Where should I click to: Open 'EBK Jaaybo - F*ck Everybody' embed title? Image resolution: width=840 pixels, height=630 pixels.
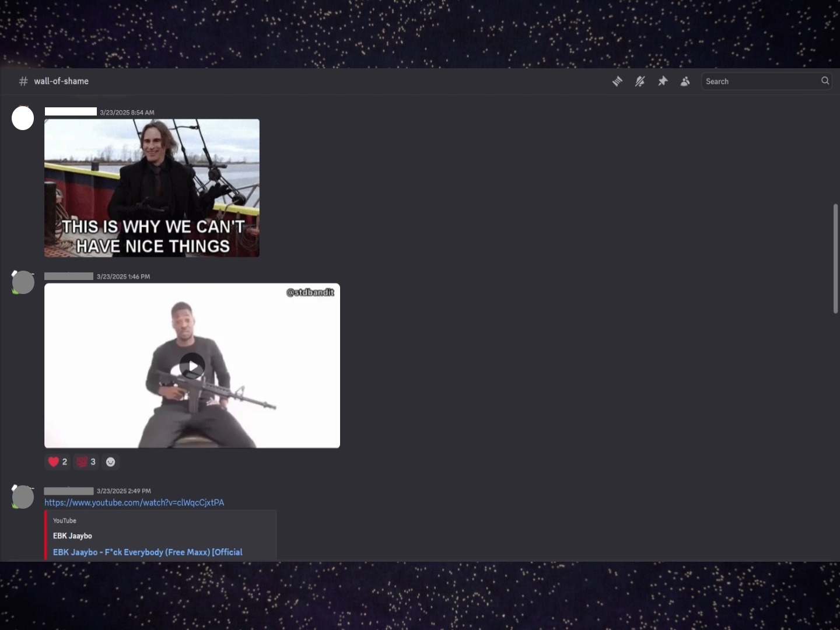coord(148,552)
